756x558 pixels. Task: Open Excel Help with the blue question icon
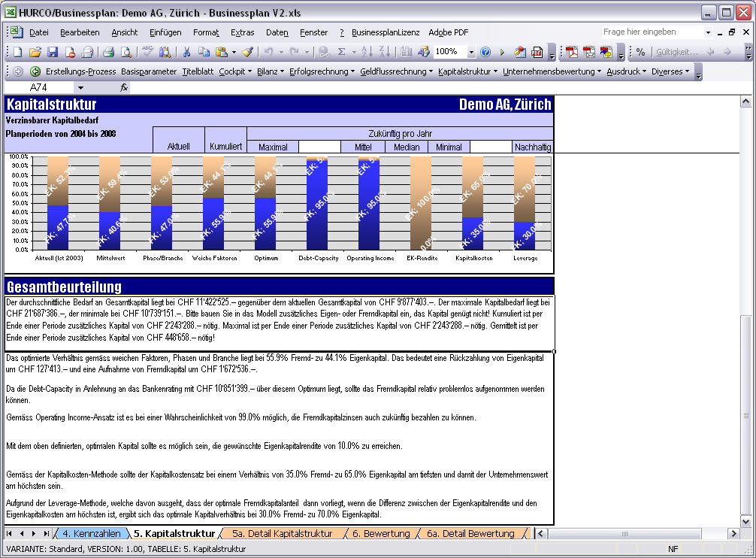coord(485,52)
